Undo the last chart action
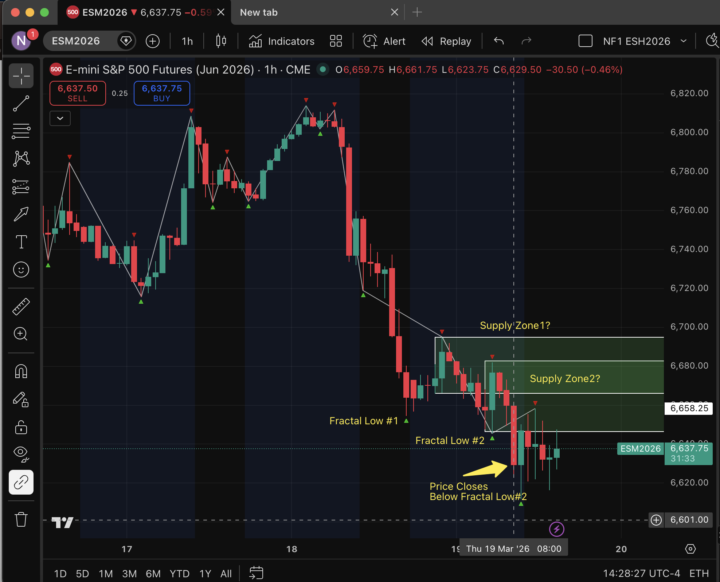This screenshot has height=582, width=720. point(499,41)
